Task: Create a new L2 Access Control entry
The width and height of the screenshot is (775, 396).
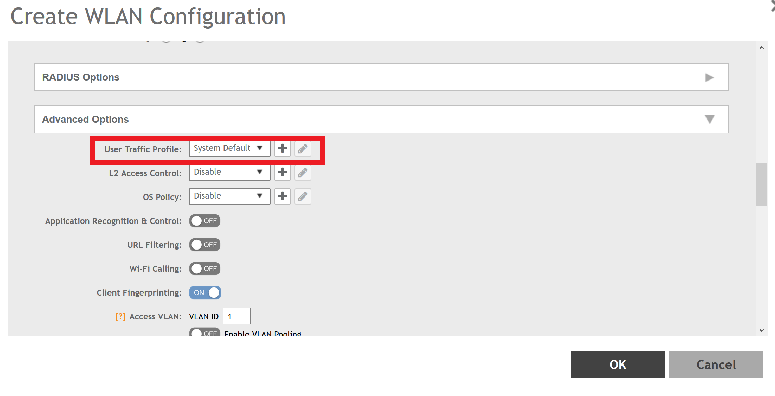Action: 282,172
